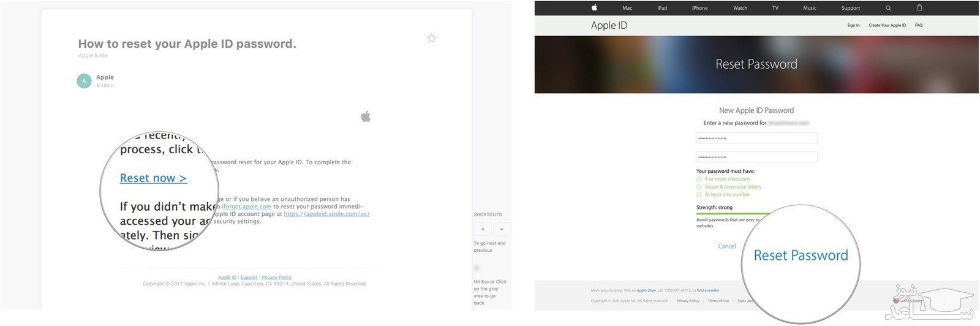This screenshot has height=326, width=980.
Task: Open the iforgot.apple.com link
Action: 246,207
